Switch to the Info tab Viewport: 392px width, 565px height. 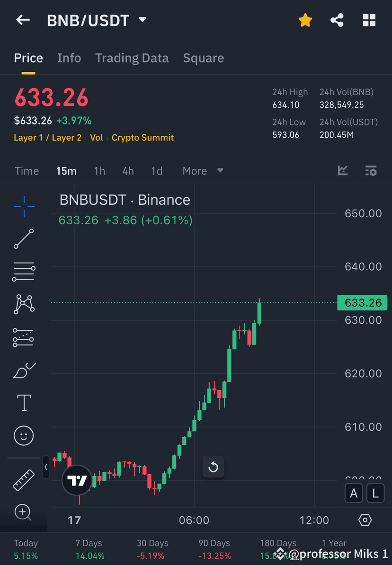[69, 58]
